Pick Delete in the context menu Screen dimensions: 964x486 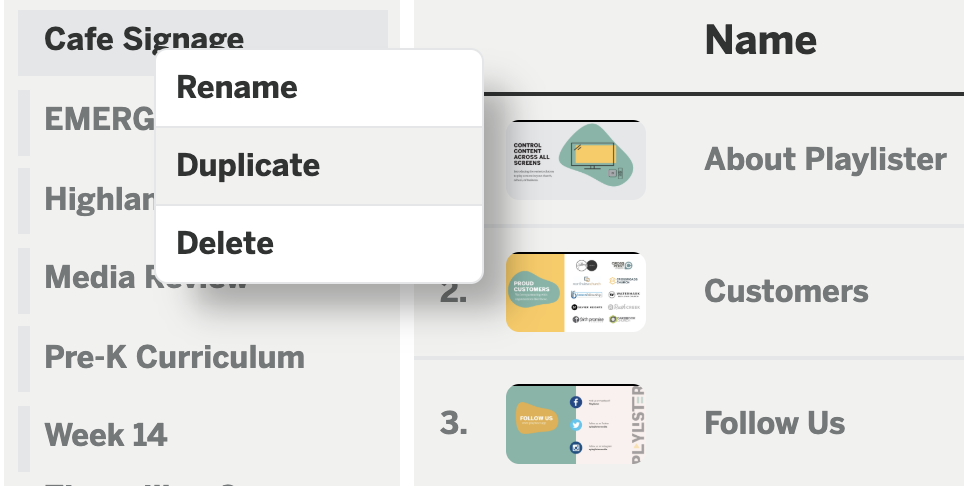coord(319,243)
